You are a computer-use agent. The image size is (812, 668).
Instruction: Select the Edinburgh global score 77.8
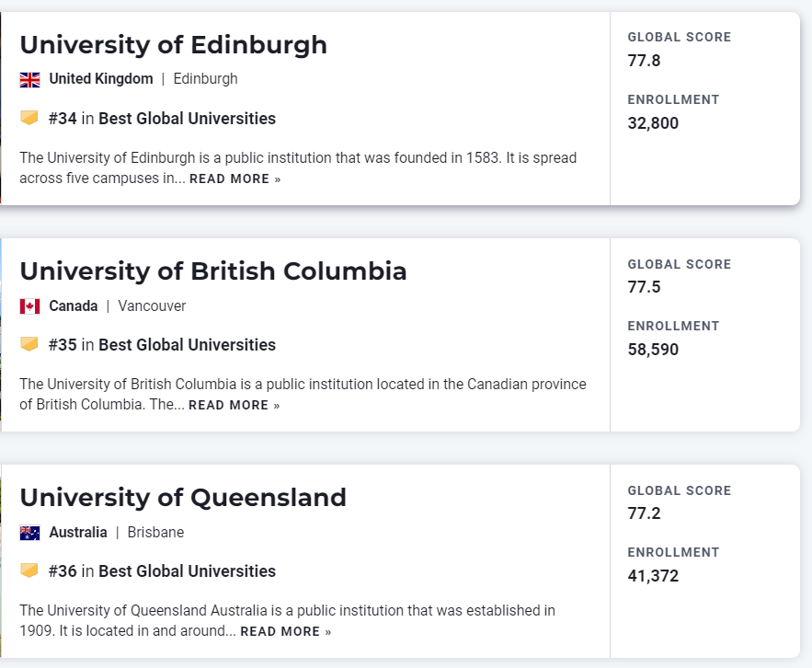644,61
